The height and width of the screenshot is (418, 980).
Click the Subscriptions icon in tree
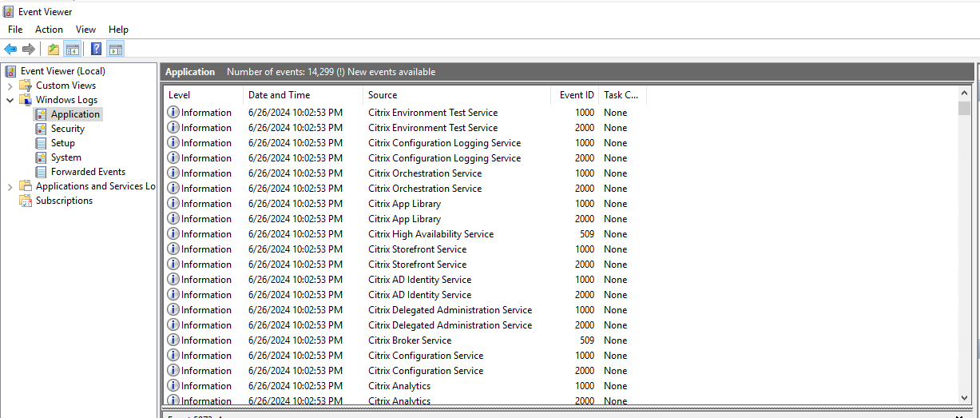point(26,201)
